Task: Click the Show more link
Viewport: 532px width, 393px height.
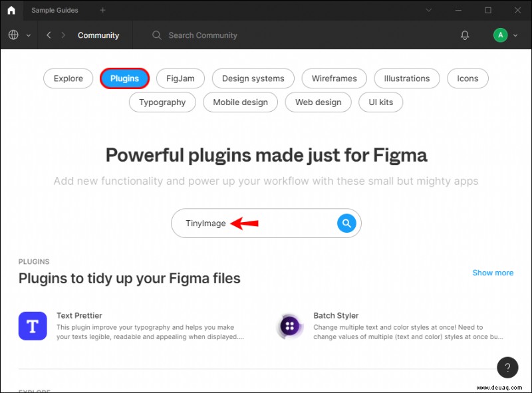Action: point(493,273)
